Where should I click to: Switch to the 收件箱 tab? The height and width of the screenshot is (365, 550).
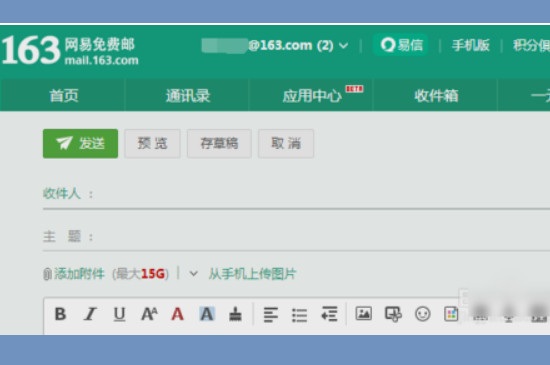(436, 96)
